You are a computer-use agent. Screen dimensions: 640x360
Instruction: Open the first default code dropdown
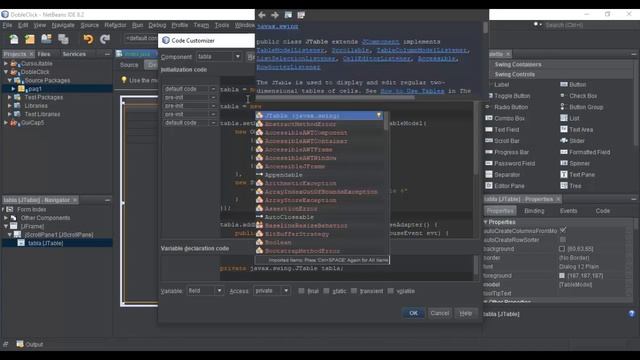190,89
